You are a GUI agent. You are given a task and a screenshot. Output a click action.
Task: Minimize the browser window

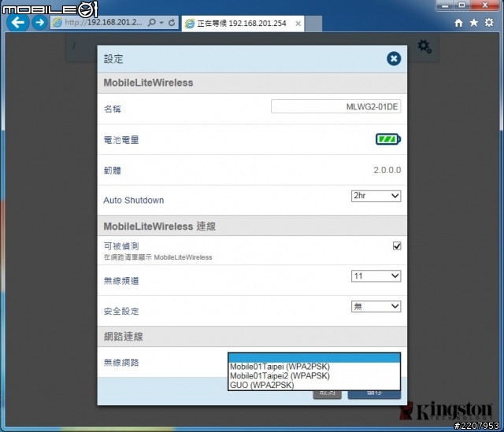click(x=445, y=6)
